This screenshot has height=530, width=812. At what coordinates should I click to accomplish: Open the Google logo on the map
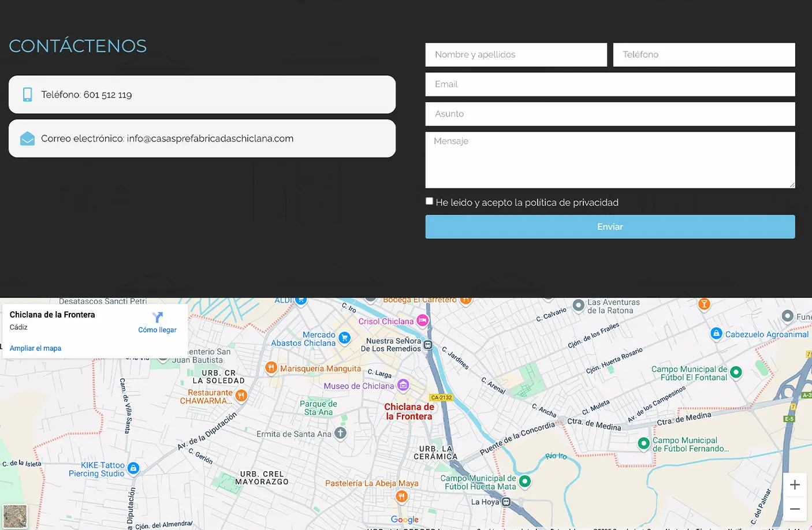click(405, 520)
